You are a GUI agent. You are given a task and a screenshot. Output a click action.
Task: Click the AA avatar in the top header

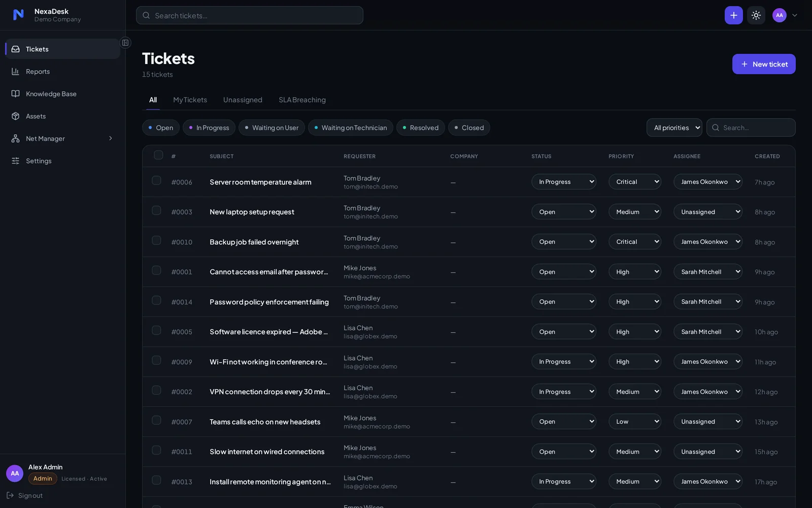point(779,15)
